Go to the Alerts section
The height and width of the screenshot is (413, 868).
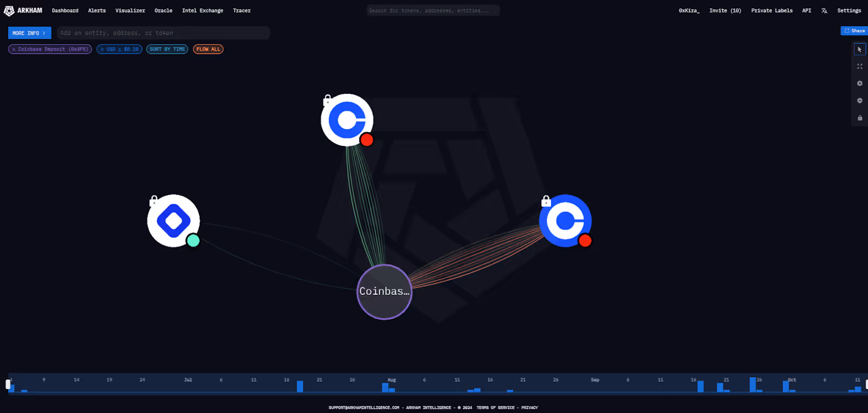pyautogui.click(x=97, y=10)
